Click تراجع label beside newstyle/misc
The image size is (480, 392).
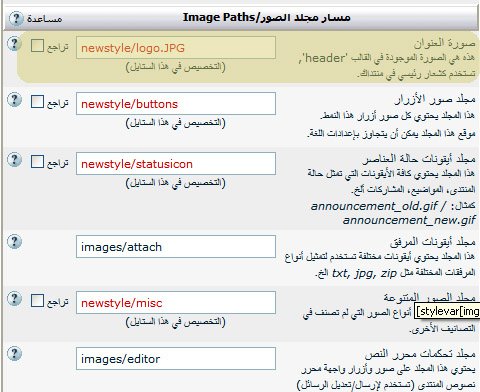click(58, 302)
